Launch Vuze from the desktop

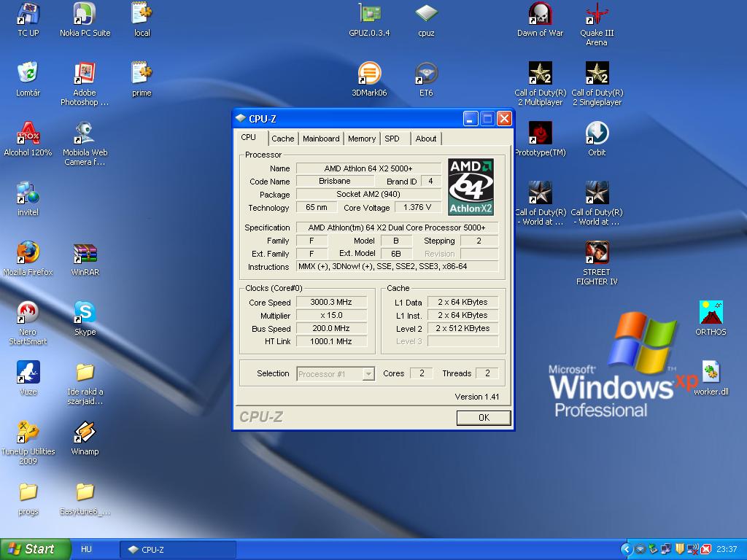tap(28, 379)
